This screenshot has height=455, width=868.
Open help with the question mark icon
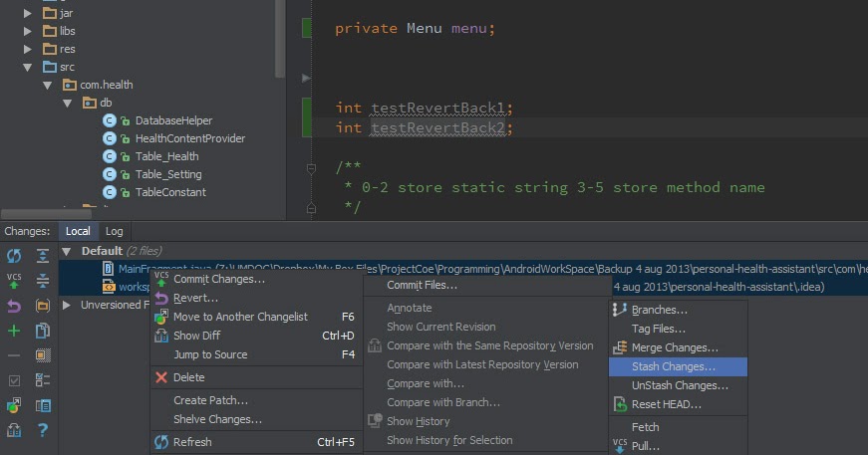(43, 429)
